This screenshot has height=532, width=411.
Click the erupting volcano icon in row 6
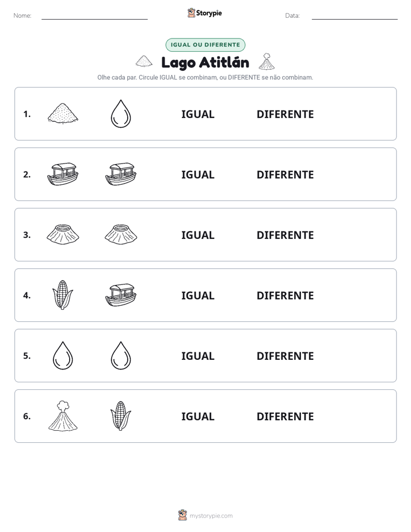coord(63,416)
